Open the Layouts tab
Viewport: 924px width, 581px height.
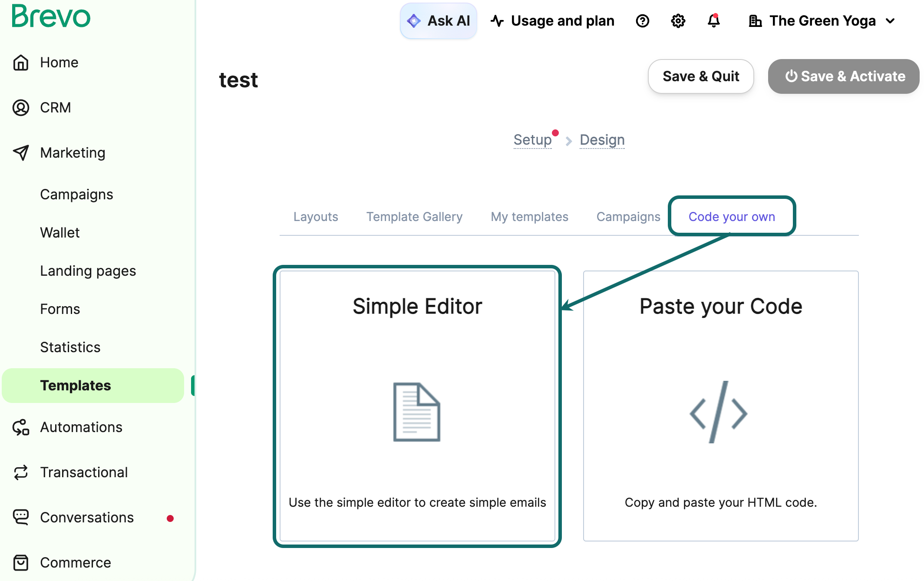[x=316, y=216]
